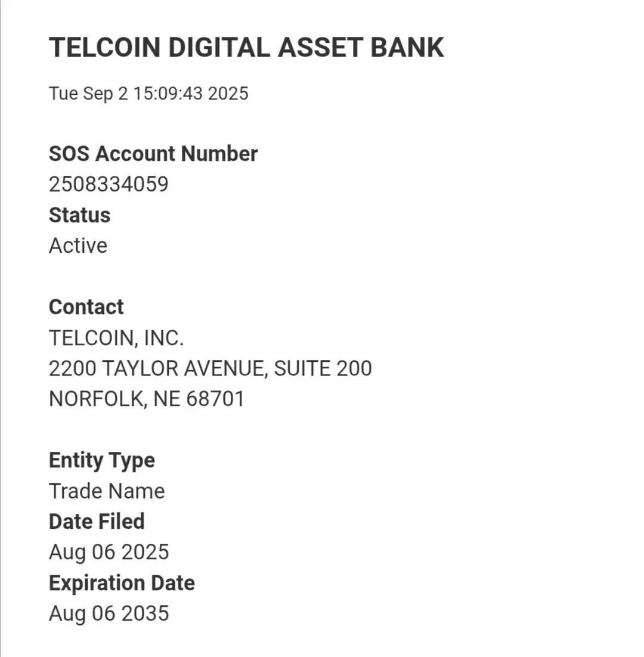644x657 pixels.
Task: Select account number 2508334059
Action: [x=109, y=184]
